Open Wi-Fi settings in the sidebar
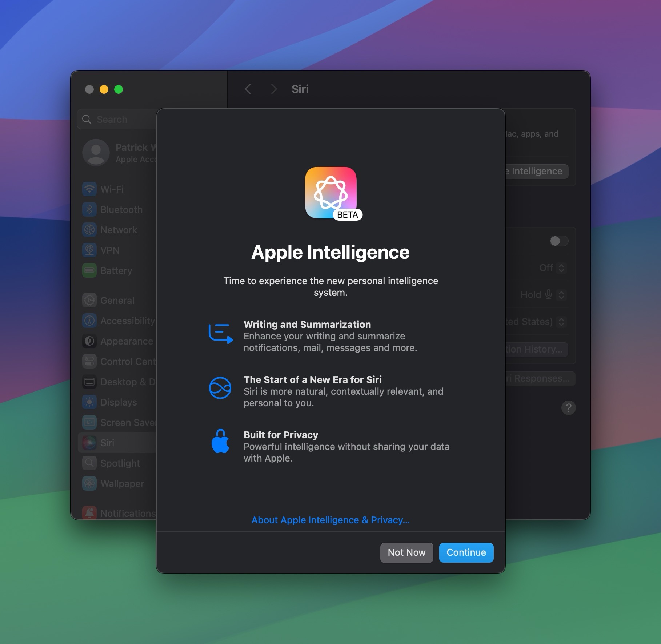Viewport: 661px width, 644px height. coord(89,189)
